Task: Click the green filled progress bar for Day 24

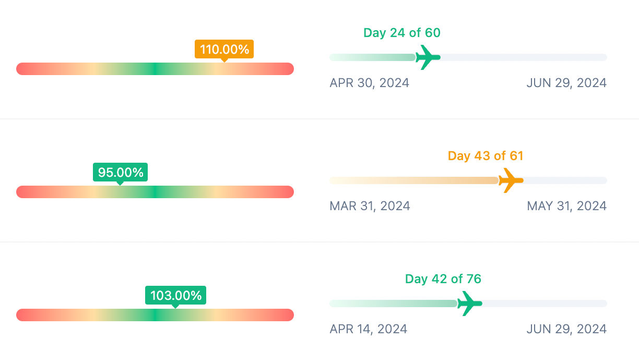Action: 373,57
